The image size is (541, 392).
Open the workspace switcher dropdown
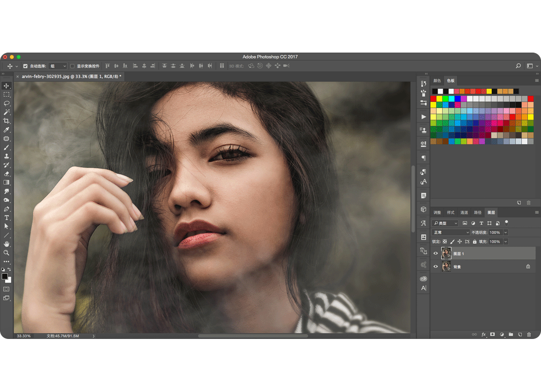pyautogui.click(x=532, y=66)
